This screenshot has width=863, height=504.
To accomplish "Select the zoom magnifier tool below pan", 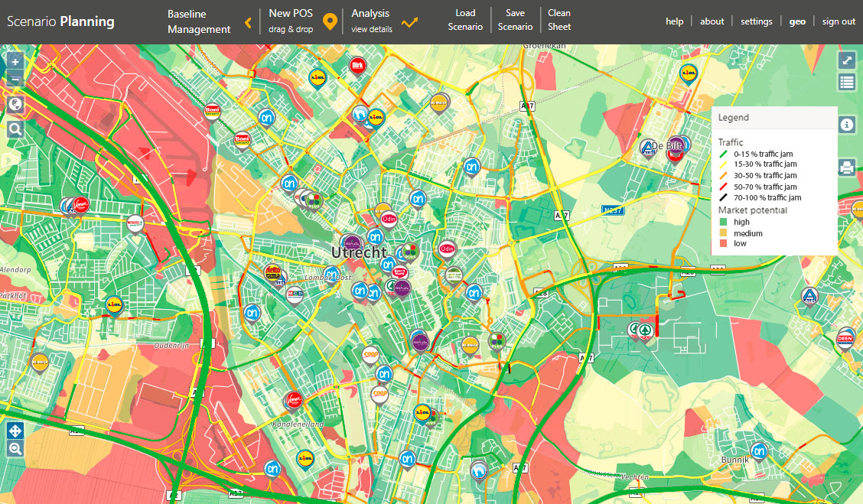I will pyautogui.click(x=15, y=449).
